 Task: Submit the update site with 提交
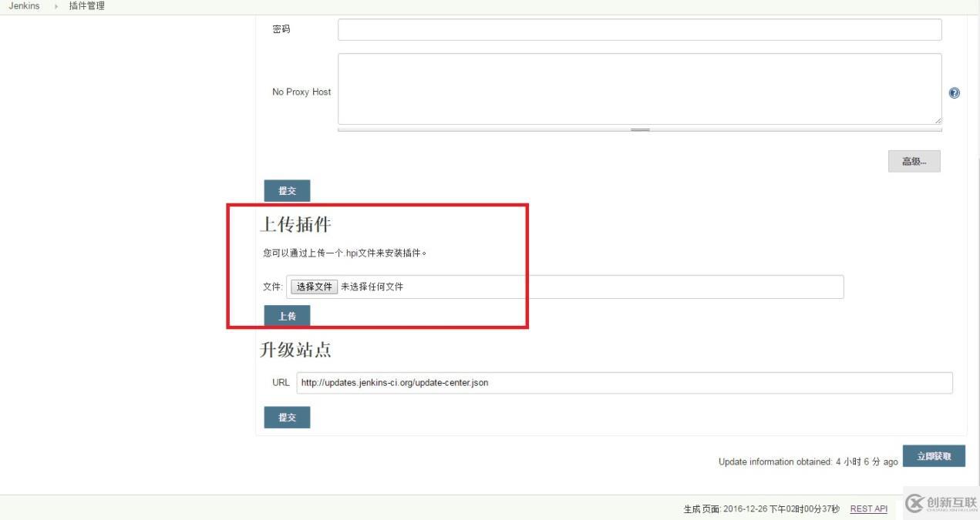pyautogui.click(x=287, y=417)
